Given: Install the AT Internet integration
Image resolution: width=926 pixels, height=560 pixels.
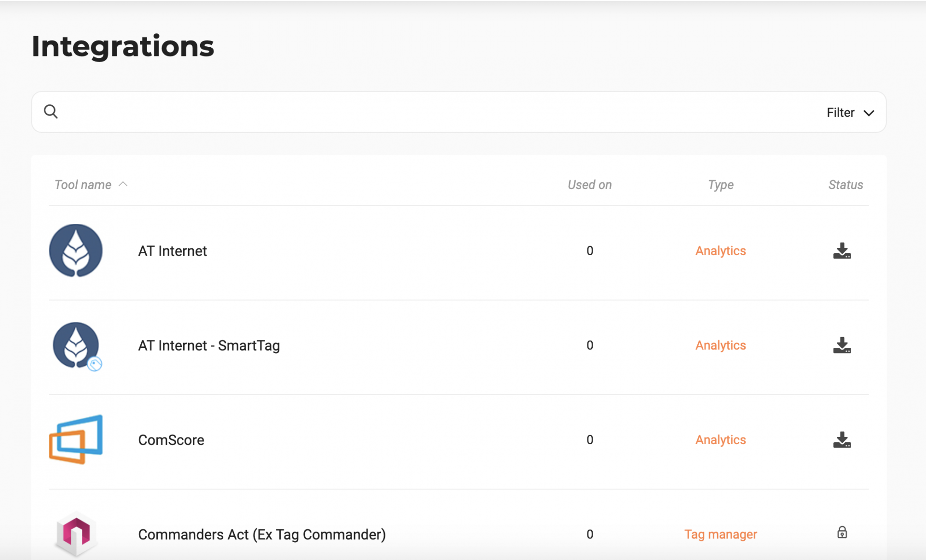Looking at the screenshot, I should tap(842, 251).
